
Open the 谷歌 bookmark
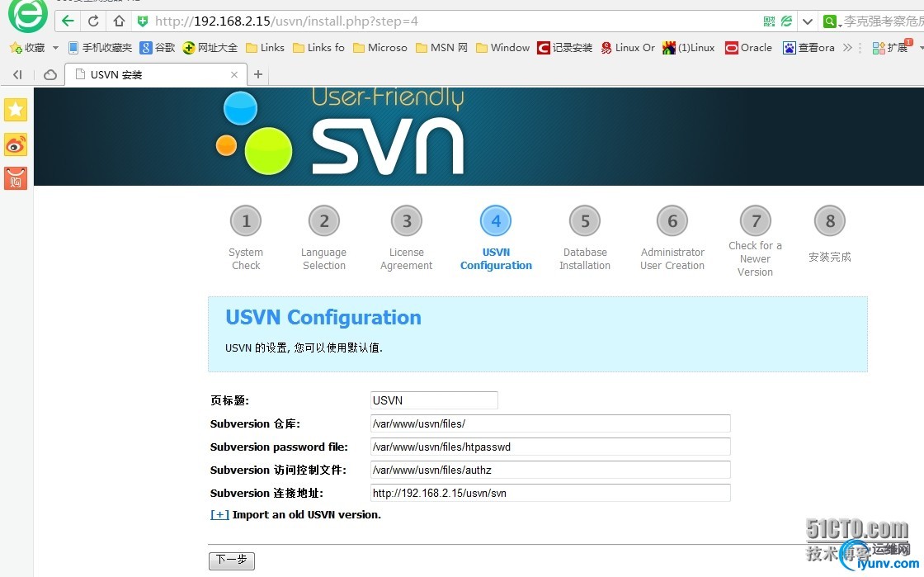(158, 48)
